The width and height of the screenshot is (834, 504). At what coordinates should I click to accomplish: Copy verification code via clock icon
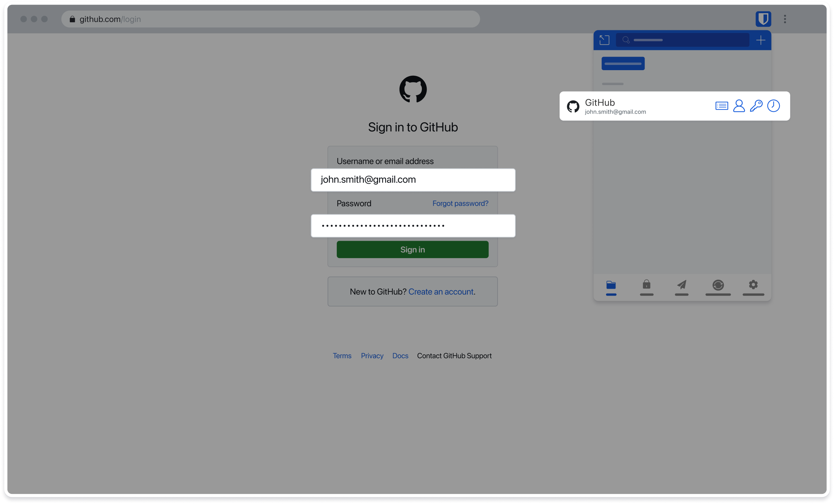tap(773, 106)
